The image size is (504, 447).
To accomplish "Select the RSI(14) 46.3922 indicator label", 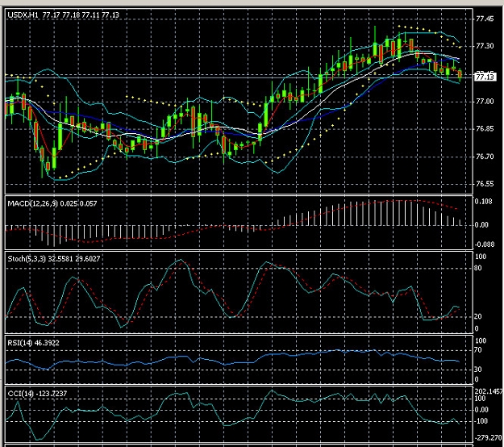I will click(x=33, y=343).
